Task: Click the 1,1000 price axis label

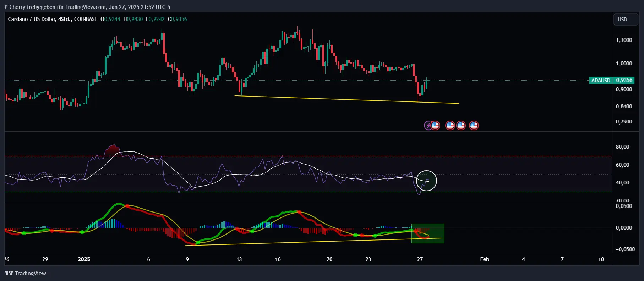Action: 624,40
